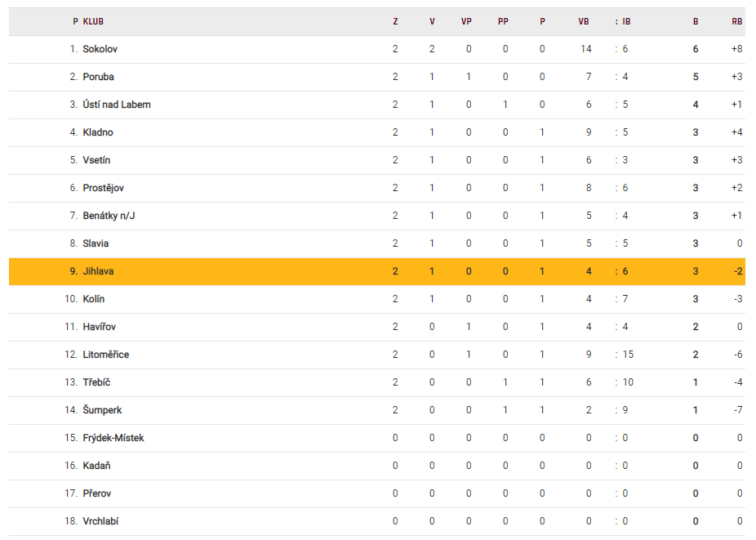This screenshot has height=540, width=756.
Task: Open the Kladno club page
Action: [98, 132]
